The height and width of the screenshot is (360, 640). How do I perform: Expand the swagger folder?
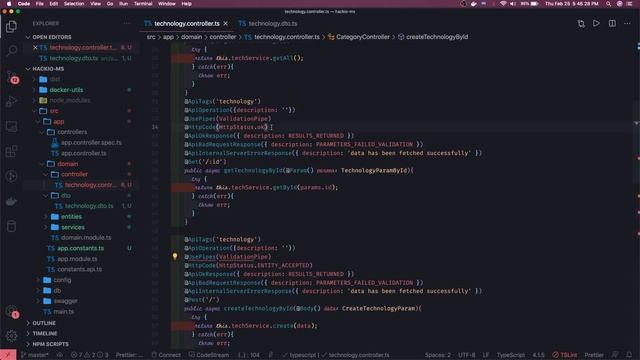[x=65, y=301]
